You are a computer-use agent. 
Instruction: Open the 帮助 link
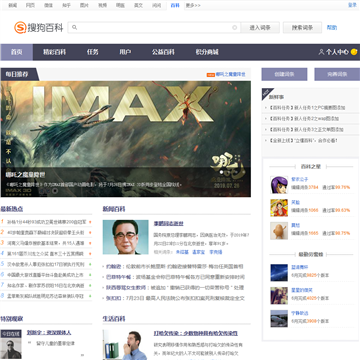pos(332,28)
